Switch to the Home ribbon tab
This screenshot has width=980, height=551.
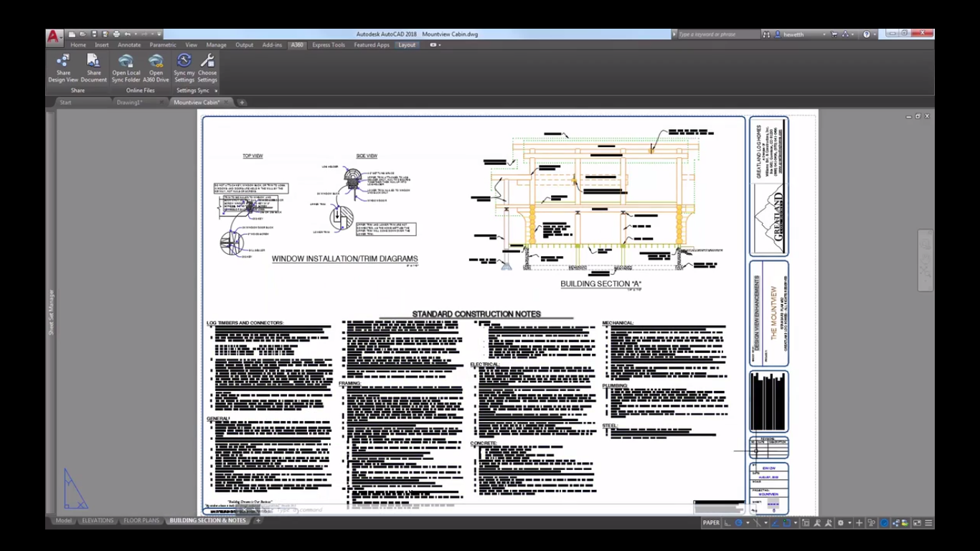(78, 44)
